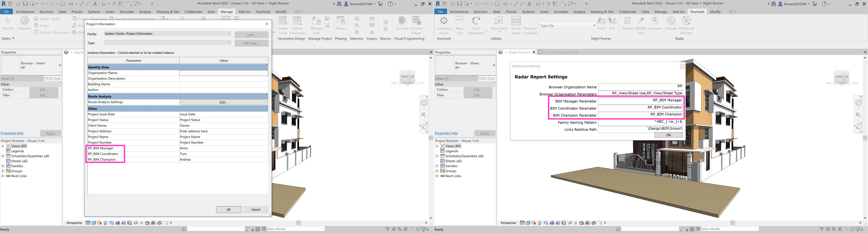Image resolution: width=868 pixels, height=233 pixels.
Task: Toggle Drag Elements on Selection, right status bar
Action: coord(846,229)
